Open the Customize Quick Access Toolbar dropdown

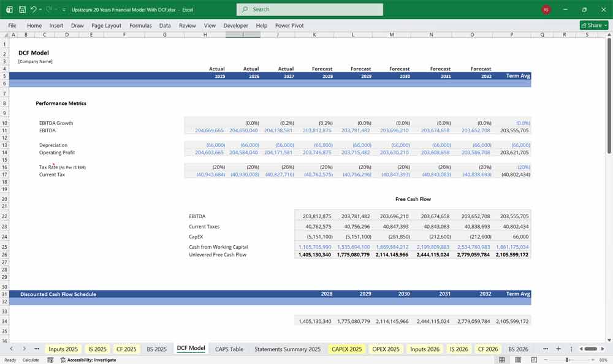(x=63, y=9)
